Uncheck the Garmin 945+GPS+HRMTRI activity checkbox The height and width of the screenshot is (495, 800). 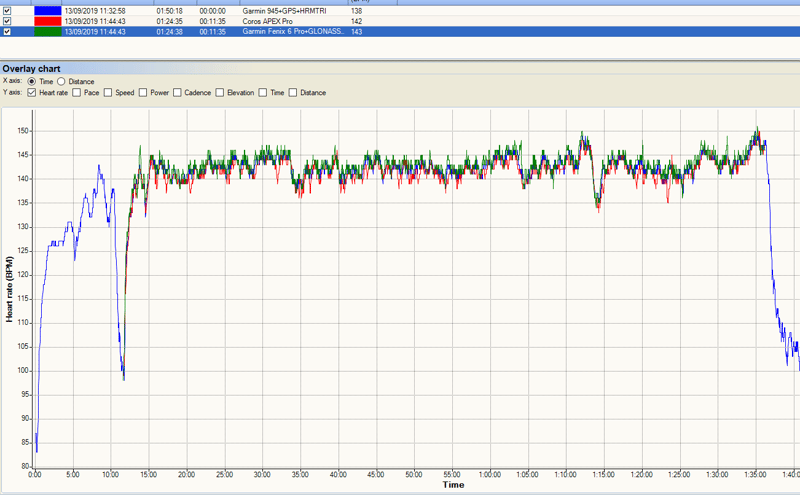[8, 10]
